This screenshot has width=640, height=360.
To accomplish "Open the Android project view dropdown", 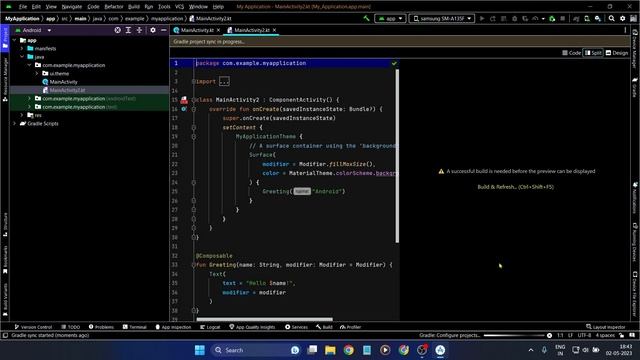I will click(33, 30).
